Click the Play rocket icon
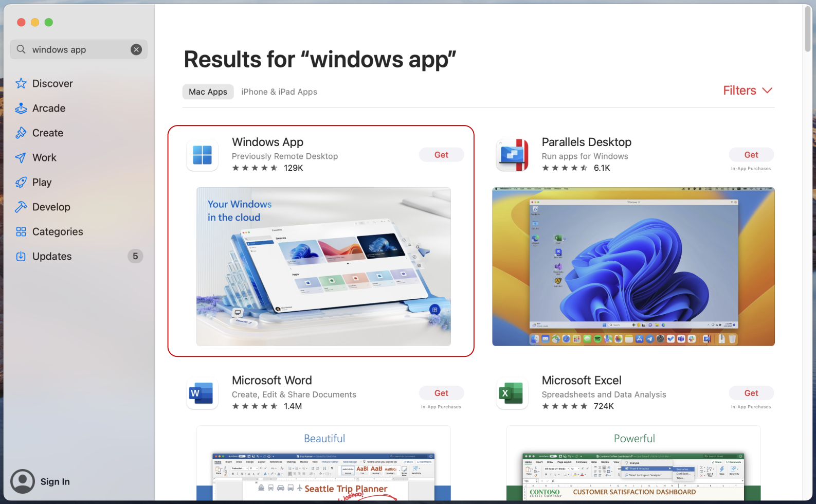 [x=21, y=182]
